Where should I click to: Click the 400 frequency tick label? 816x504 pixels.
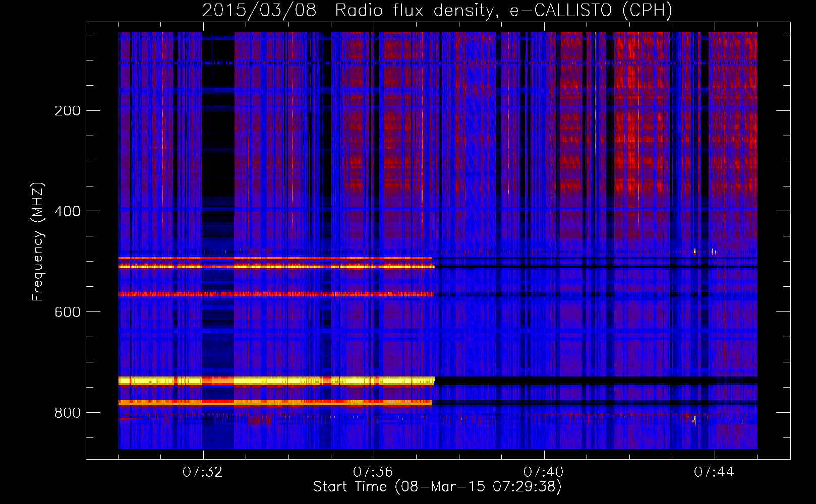(68, 211)
